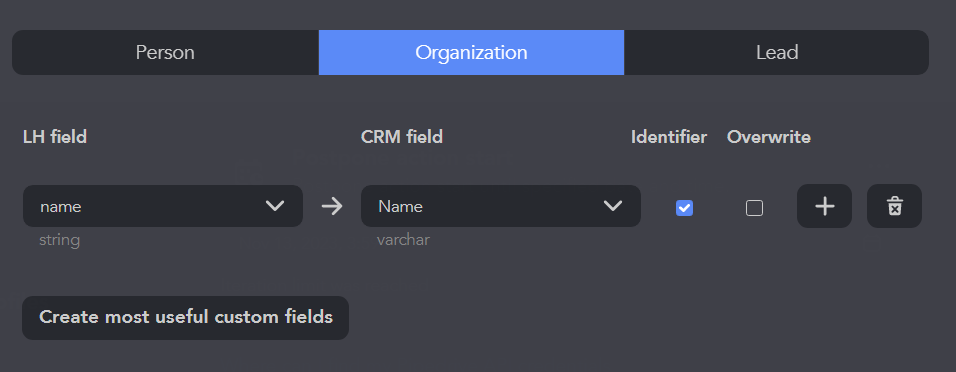Image resolution: width=956 pixels, height=372 pixels.
Task: Click the chevron on the LH 'name' selector
Action: click(275, 206)
